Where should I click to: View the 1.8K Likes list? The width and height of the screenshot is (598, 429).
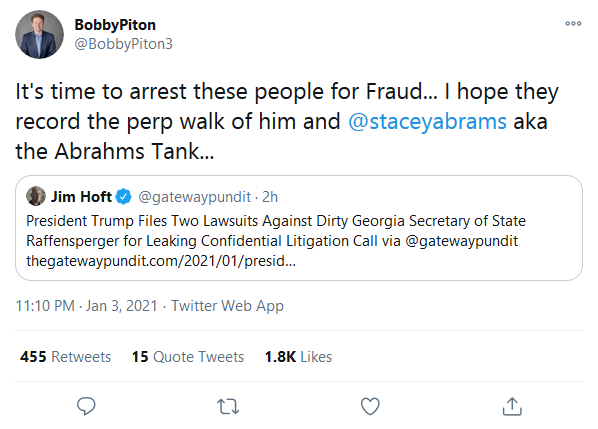(298, 357)
